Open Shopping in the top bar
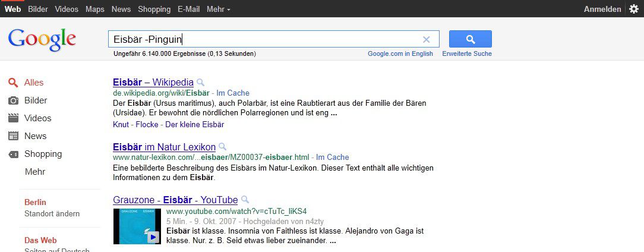Viewport: 644px width, 252px height. [154, 9]
